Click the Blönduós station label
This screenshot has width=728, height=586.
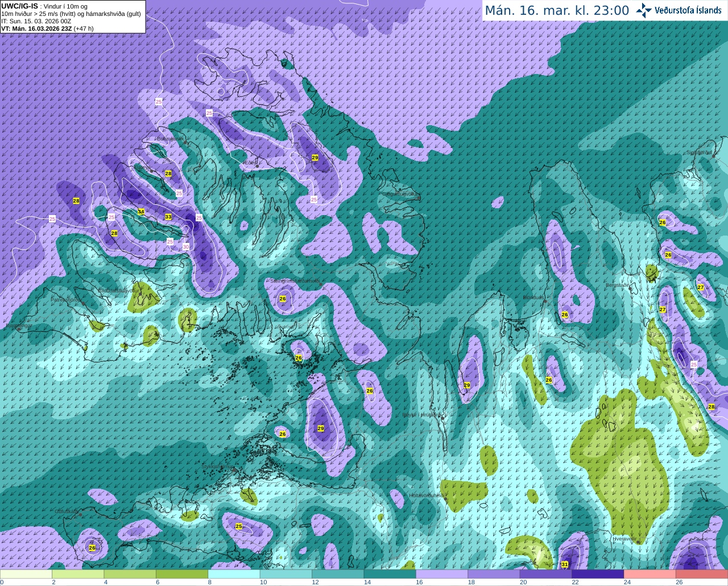pos(535,298)
